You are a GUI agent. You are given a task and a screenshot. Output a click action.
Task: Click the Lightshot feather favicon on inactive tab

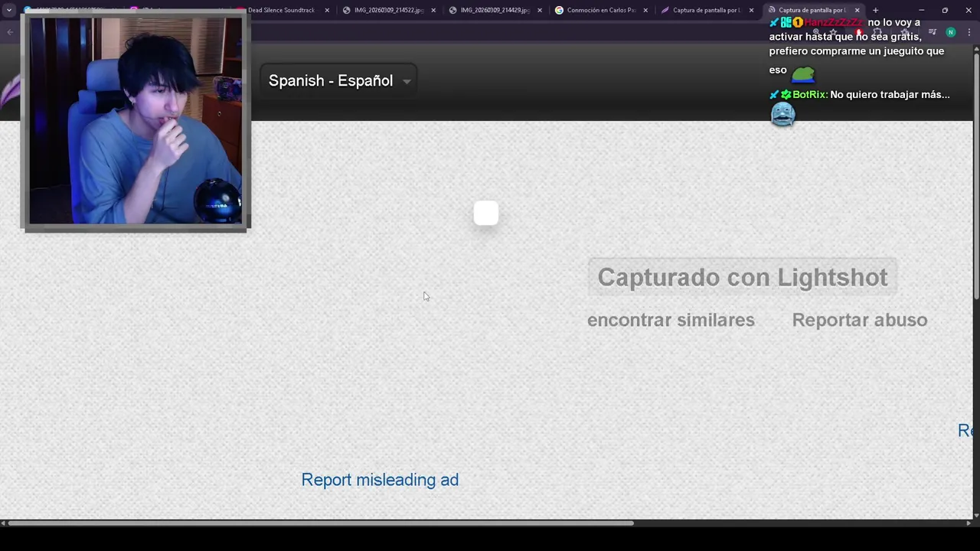click(x=665, y=10)
